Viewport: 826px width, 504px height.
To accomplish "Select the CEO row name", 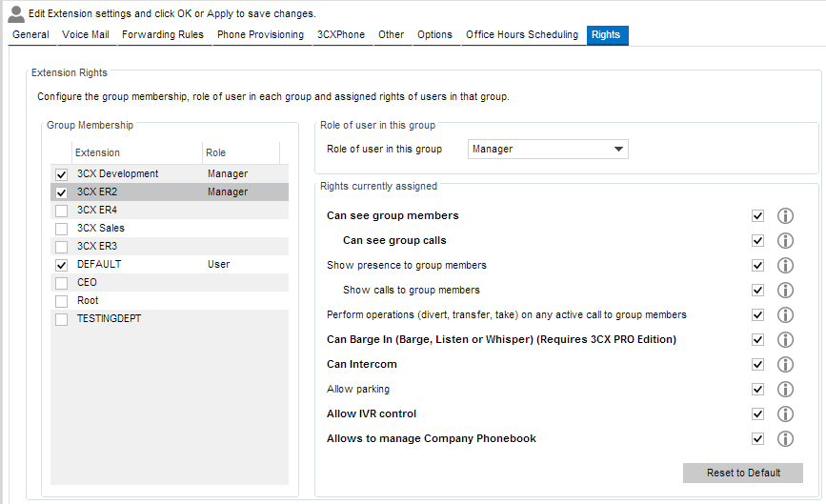I will coord(87,282).
